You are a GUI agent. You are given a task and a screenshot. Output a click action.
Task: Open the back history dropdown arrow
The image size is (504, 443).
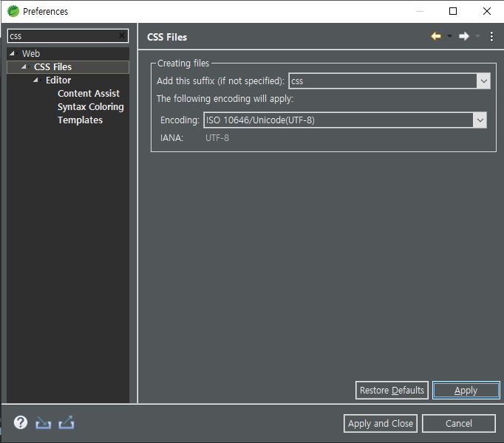(x=449, y=37)
